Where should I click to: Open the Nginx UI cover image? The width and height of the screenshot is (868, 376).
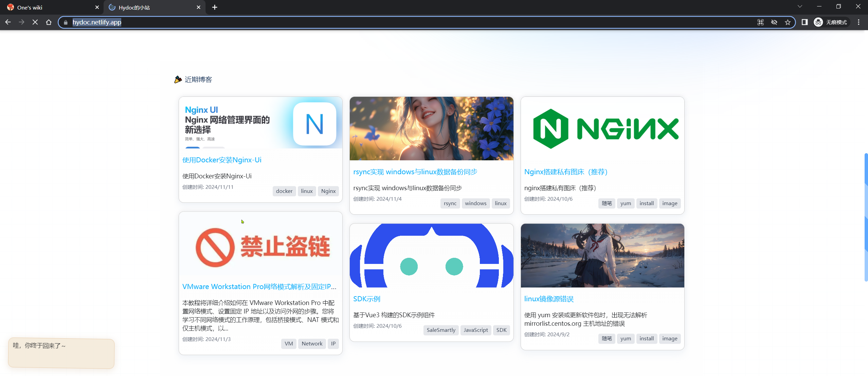(260, 123)
